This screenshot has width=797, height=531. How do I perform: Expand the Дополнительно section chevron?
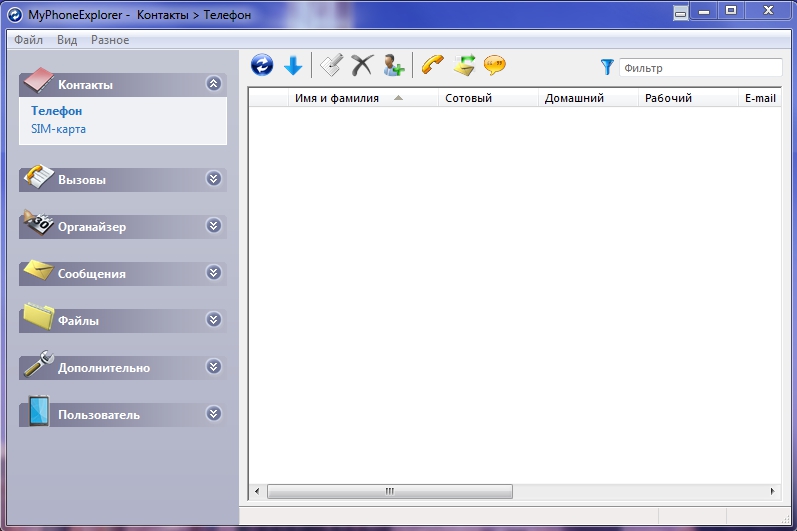coord(213,366)
